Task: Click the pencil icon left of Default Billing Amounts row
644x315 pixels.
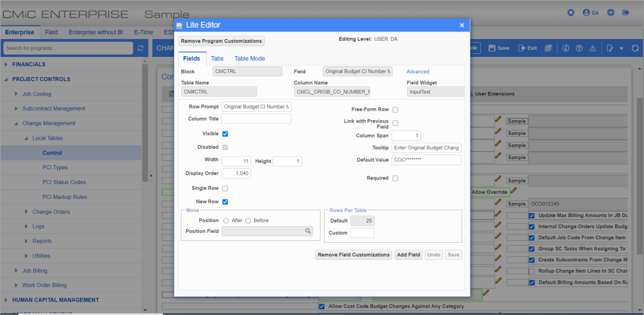Action: pos(498,279)
